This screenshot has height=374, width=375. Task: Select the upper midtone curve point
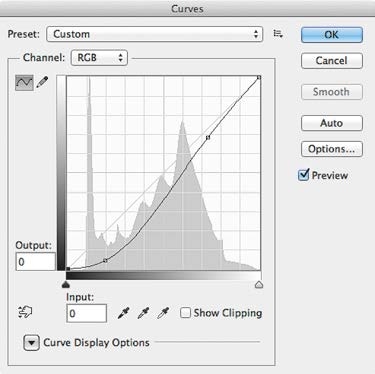coord(208,137)
